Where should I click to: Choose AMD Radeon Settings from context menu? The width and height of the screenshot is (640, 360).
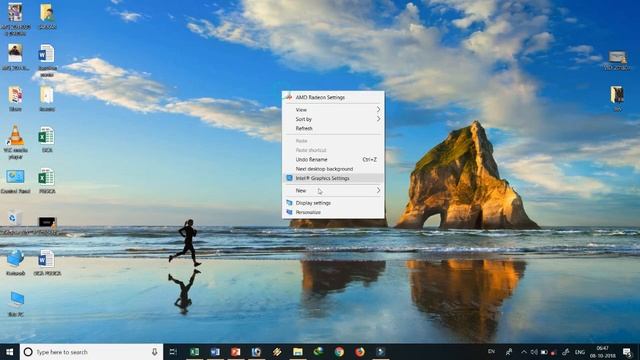pos(333,97)
